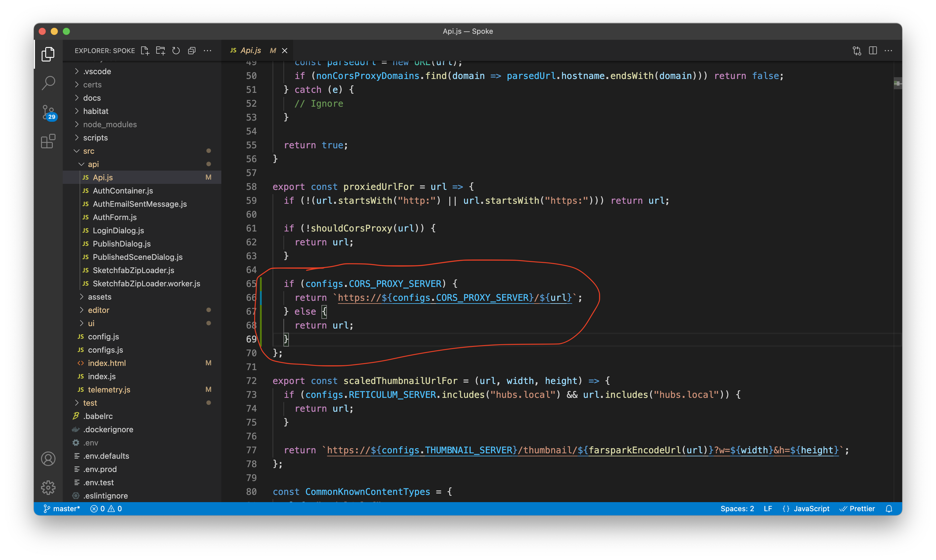Open editor more actions ellipsis

(x=888, y=51)
